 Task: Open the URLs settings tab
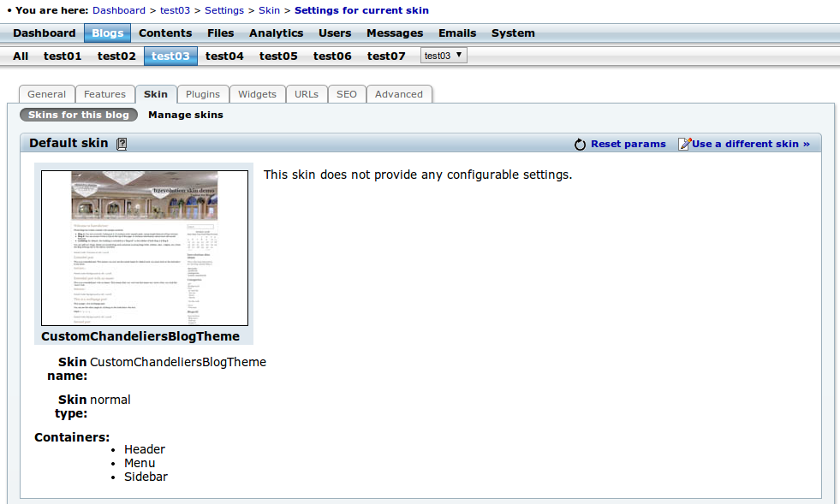[x=307, y=94]
